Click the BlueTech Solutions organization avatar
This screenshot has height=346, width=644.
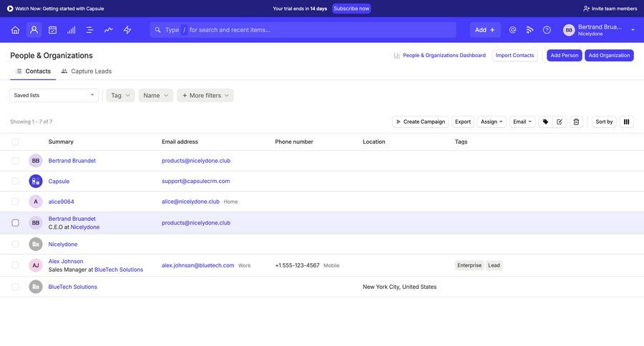[x=36, y=287]
